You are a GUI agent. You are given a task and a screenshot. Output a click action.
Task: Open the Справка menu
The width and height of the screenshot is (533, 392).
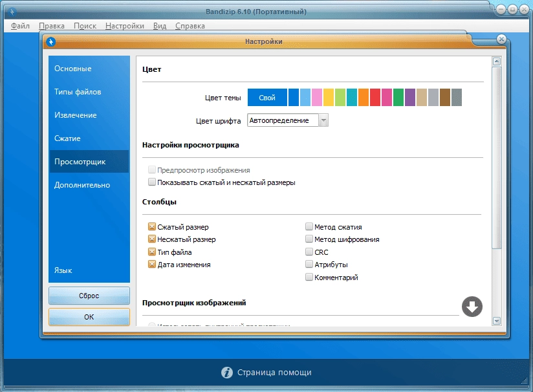(x=190, y=26)
